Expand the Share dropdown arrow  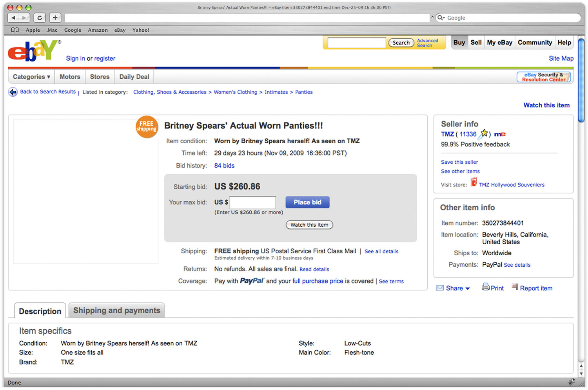[x=468, y=289]
